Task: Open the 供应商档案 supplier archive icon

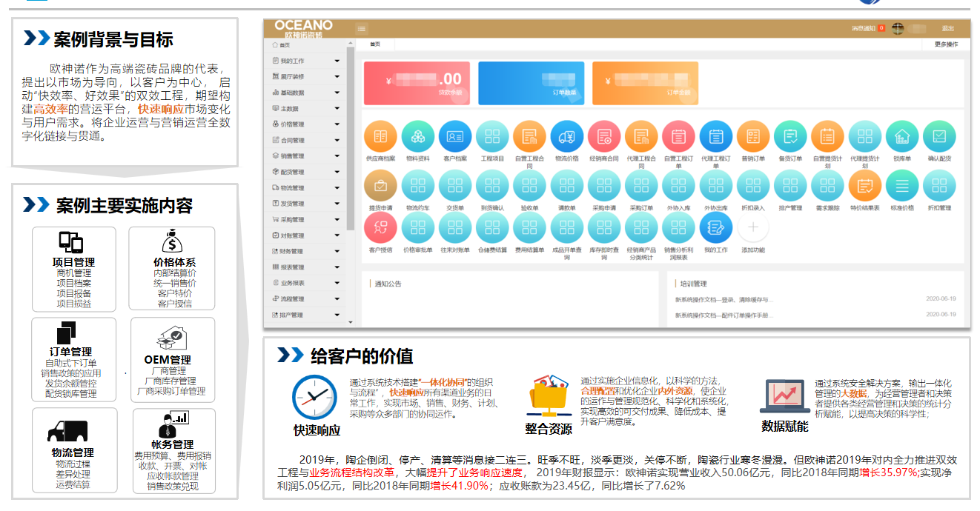Action: (381, 136)
